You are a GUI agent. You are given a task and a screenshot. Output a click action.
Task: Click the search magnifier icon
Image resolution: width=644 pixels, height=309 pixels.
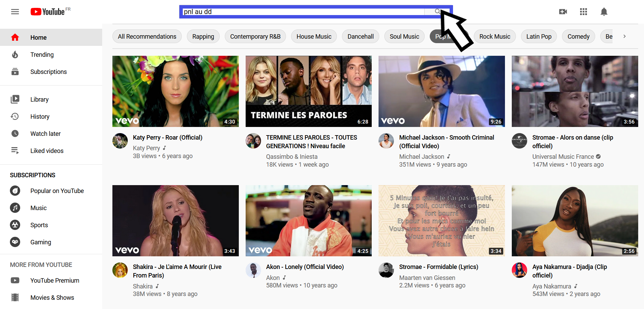coord(437,11)
